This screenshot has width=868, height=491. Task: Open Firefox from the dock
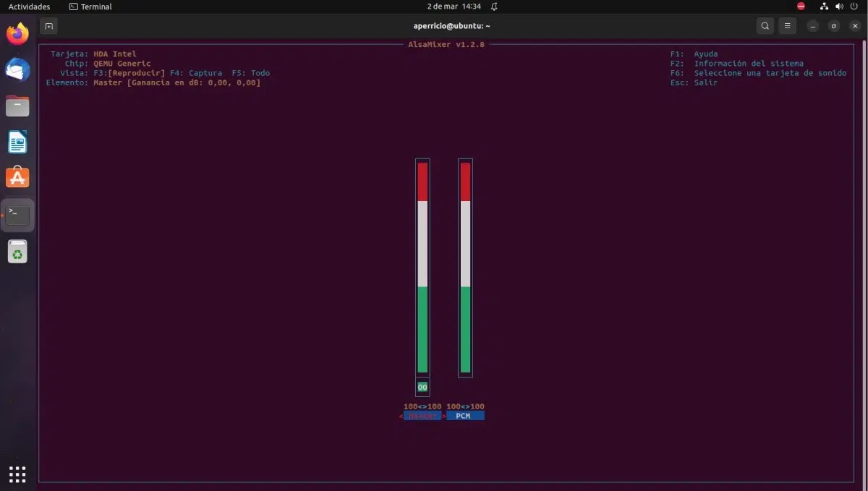click(x=17, y=33)
